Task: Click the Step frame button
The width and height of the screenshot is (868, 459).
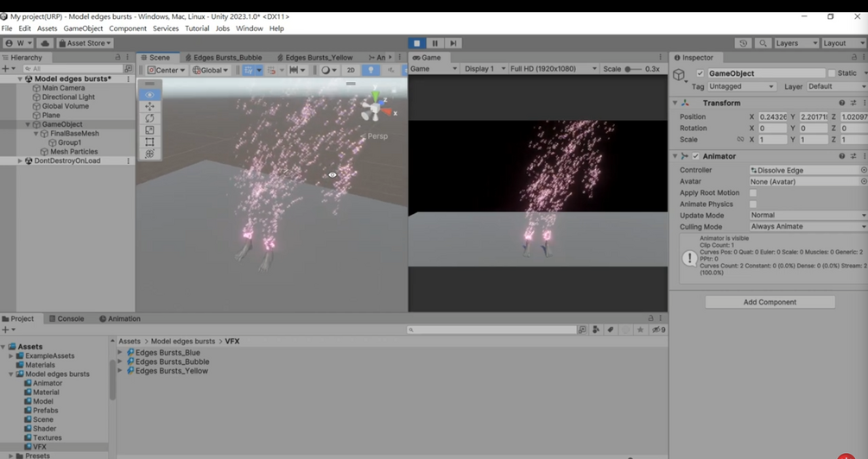Action: coord(453,43)
